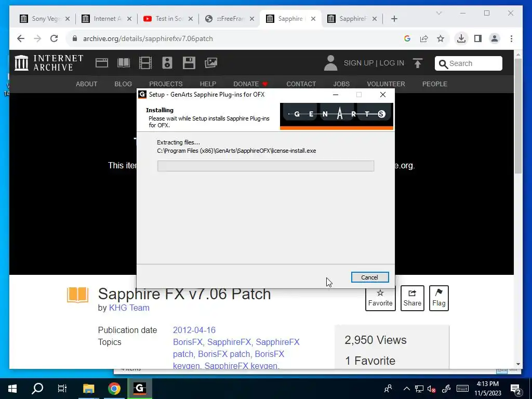Image resolution: width=532 pixels, height=399 pixels.
Task: Click the BLOG nav link
Action: coord(123,84)
